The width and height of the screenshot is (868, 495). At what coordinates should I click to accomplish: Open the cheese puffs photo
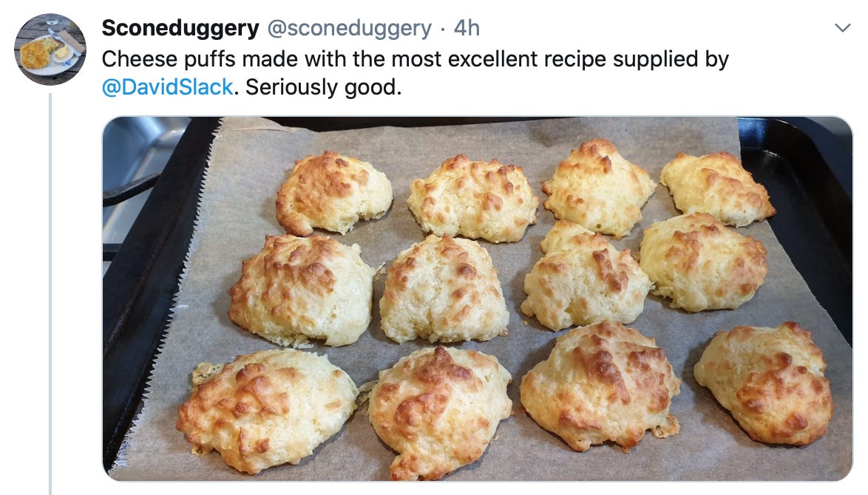pos(477,298)
